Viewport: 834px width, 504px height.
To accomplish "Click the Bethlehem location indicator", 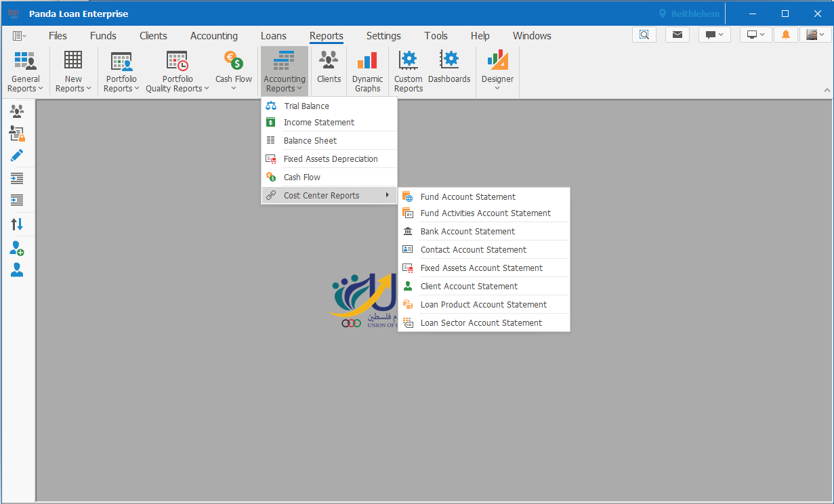I will [689, 14].
